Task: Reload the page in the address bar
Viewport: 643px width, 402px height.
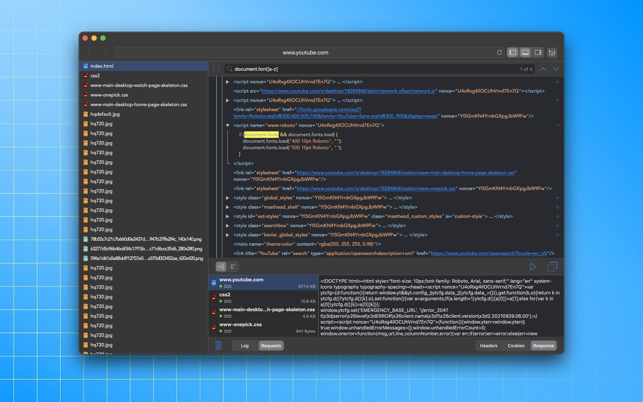Action: pos(499,53)
